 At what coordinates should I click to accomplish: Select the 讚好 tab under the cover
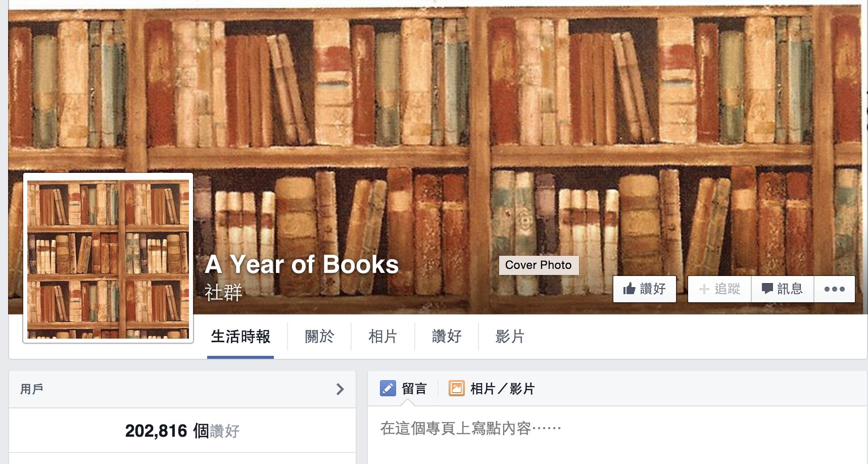[x=447, y=337]
